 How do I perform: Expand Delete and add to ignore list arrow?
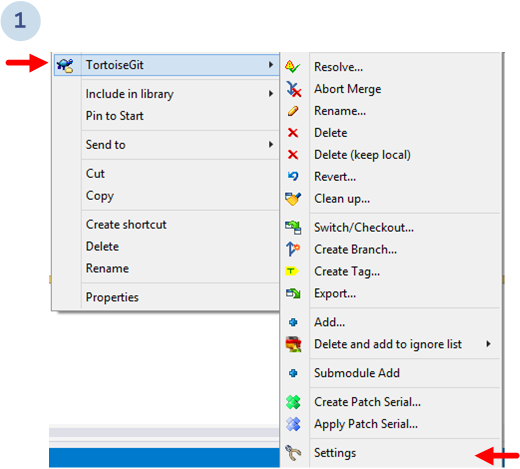coord(488,344)
